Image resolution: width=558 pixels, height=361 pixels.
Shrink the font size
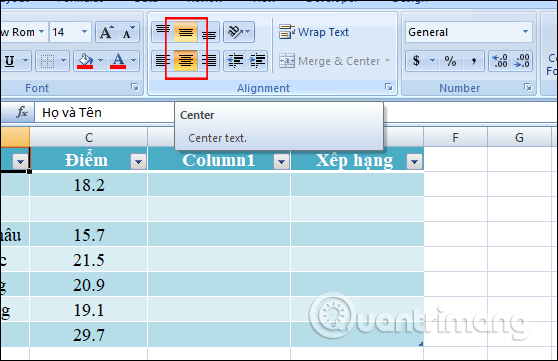pyautogui.click(x=128, y=32)
